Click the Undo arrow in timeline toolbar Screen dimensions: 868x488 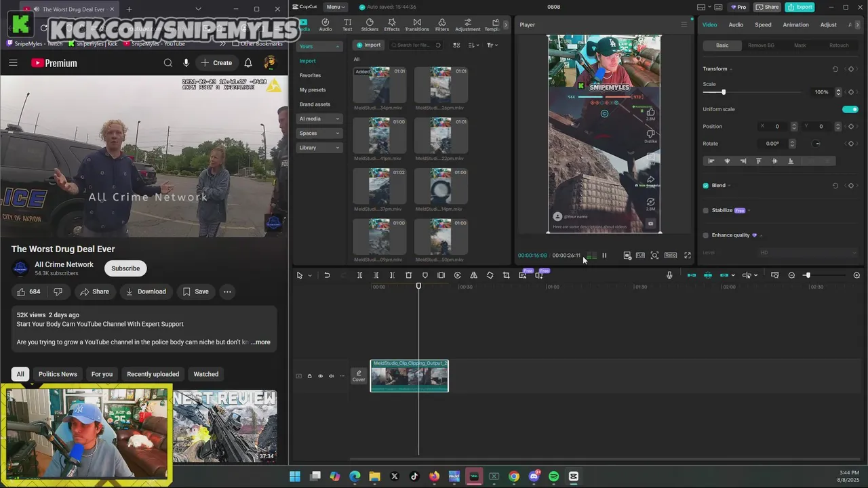(x=327, y=275)
